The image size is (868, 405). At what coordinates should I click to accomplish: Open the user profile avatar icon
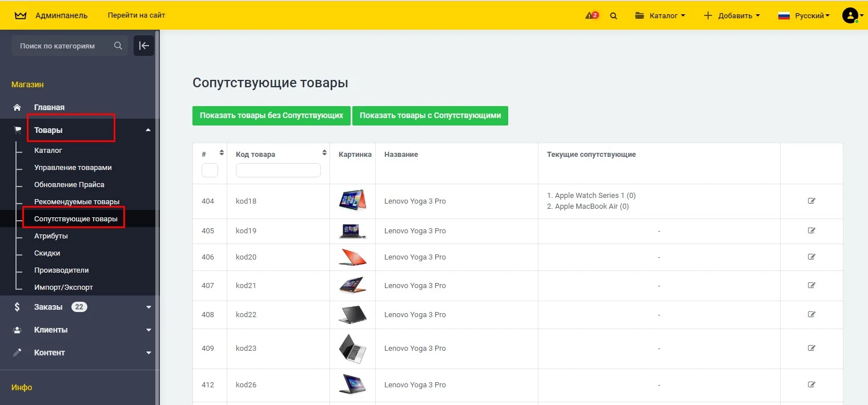[850, 15]
